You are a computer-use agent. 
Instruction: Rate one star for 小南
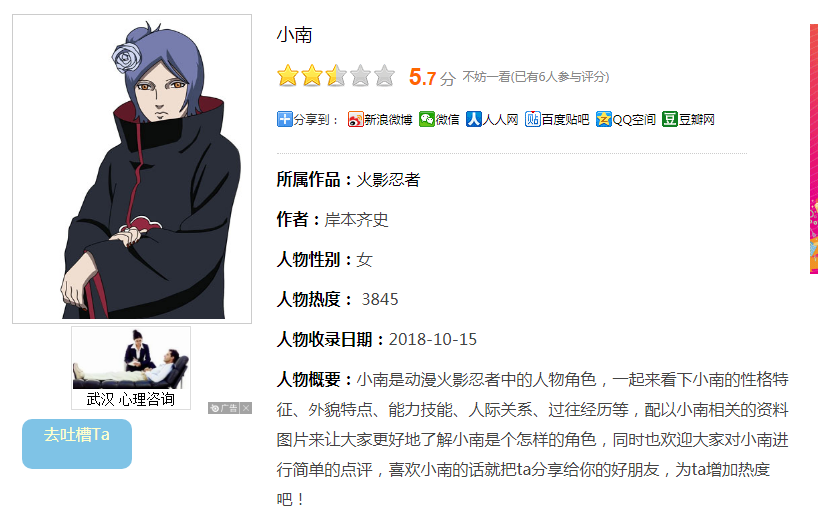(287, 76)
